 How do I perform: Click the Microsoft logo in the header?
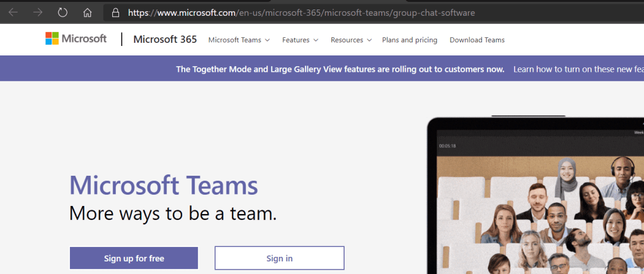click(76, 39)
